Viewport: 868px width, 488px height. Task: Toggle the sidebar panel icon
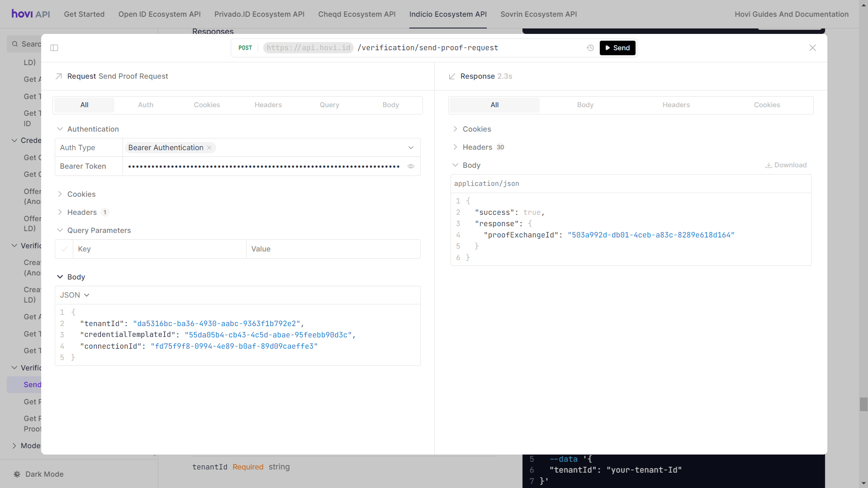pyautogui.click(x=54, y=48)
